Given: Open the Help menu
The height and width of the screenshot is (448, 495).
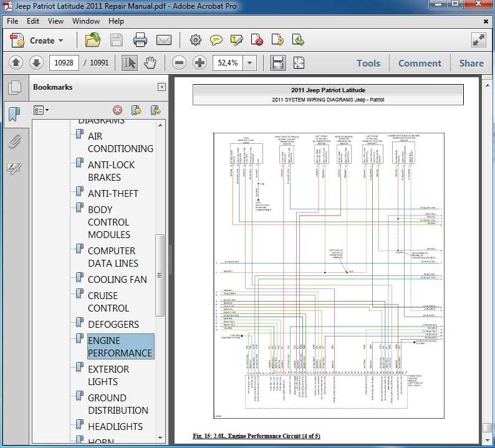Looking at the screenshot, I should tap(116, 21).
